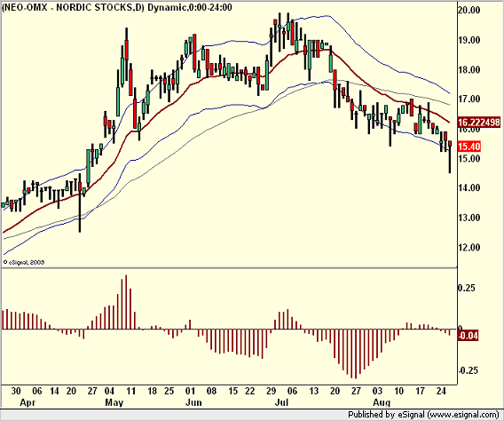
Task: Click the chart title NEO-OMX - NORDIC STOCKS
Action: pos(73,7)
